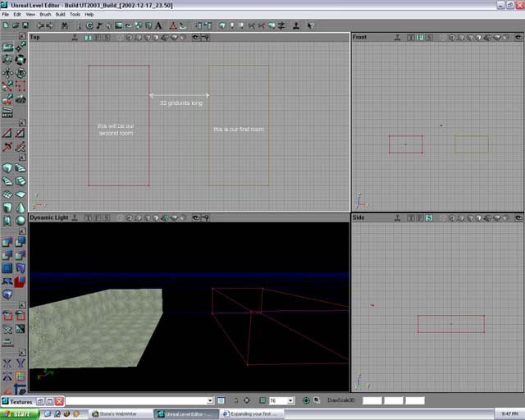The image size is (525, 420).
Task: Collapse the camera tools toolbox section
Action: coord(22,36)
